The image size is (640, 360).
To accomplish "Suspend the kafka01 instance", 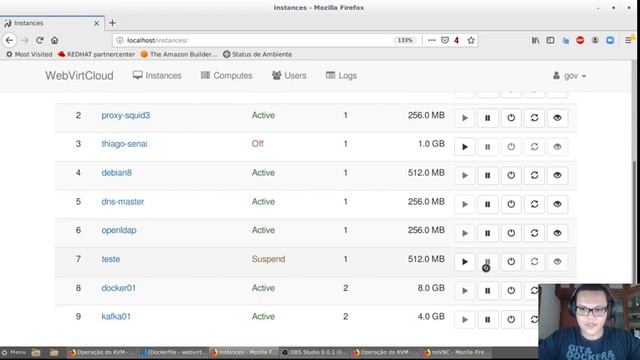I will coord(487,319).
